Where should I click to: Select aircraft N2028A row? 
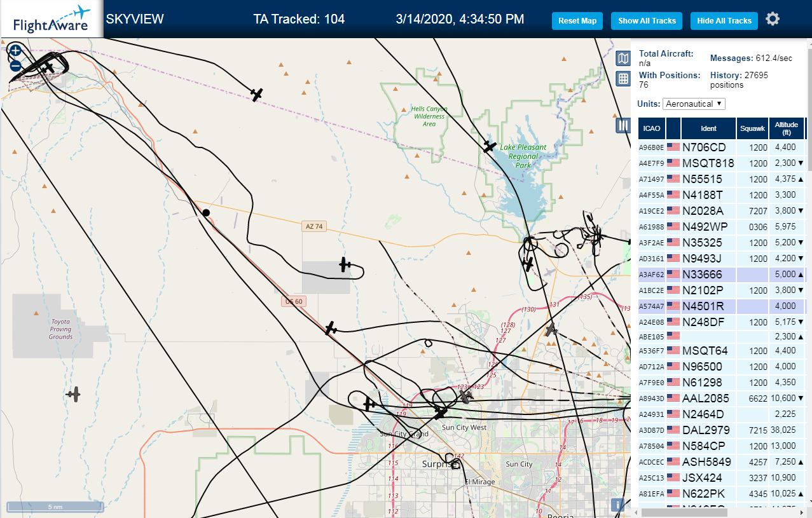(x=723, y=211)
